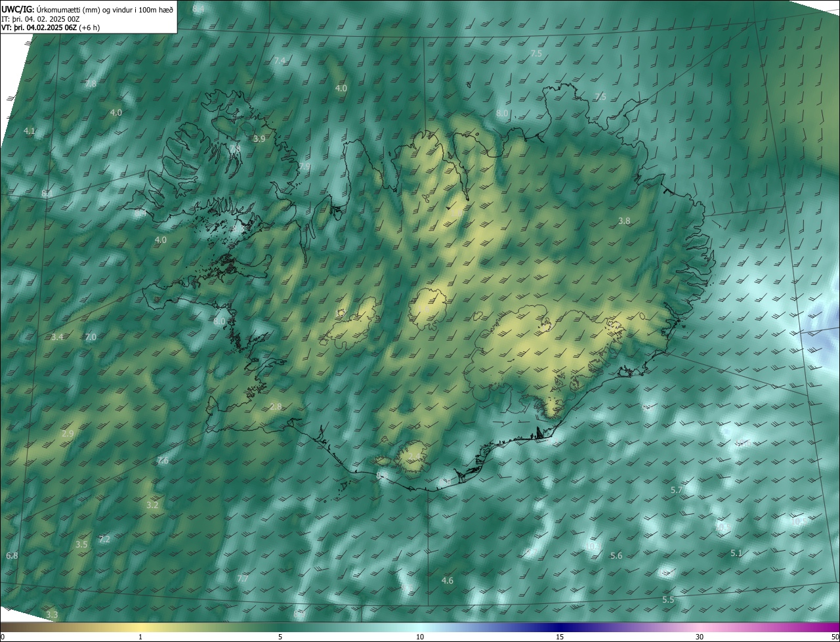Click the value label '7.6' on the map
This screenshot has width=840, height=642.
(163, 461)
